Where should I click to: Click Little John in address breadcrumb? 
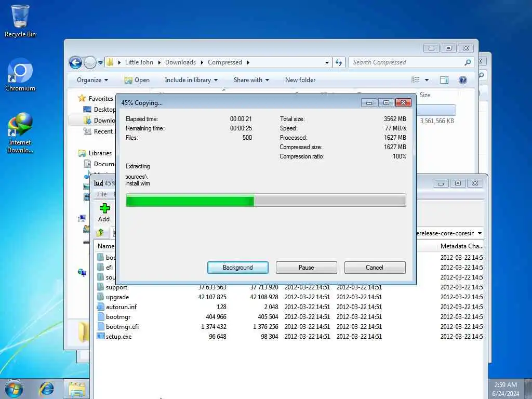pos(139,62)
